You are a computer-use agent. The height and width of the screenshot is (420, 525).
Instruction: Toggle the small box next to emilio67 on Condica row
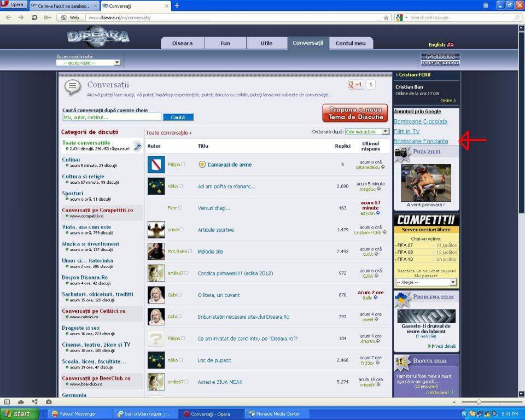pos(186,273)
